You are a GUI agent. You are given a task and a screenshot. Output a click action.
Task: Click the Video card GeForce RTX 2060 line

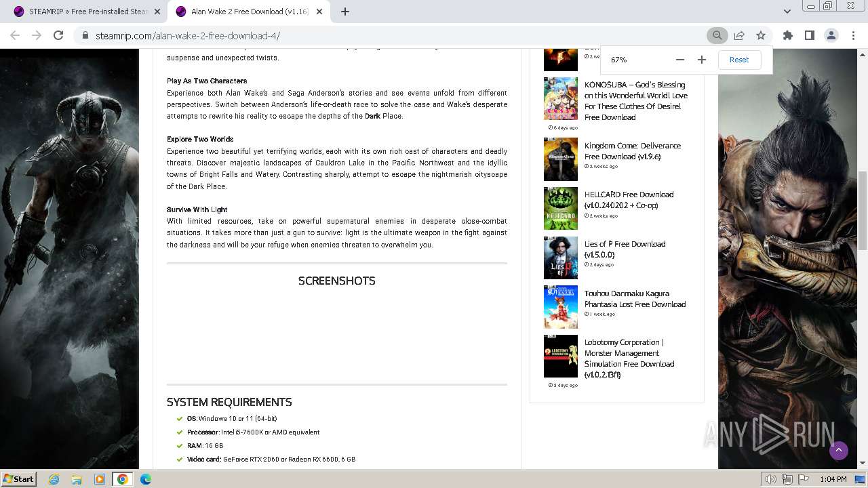[x=271, y=460]
